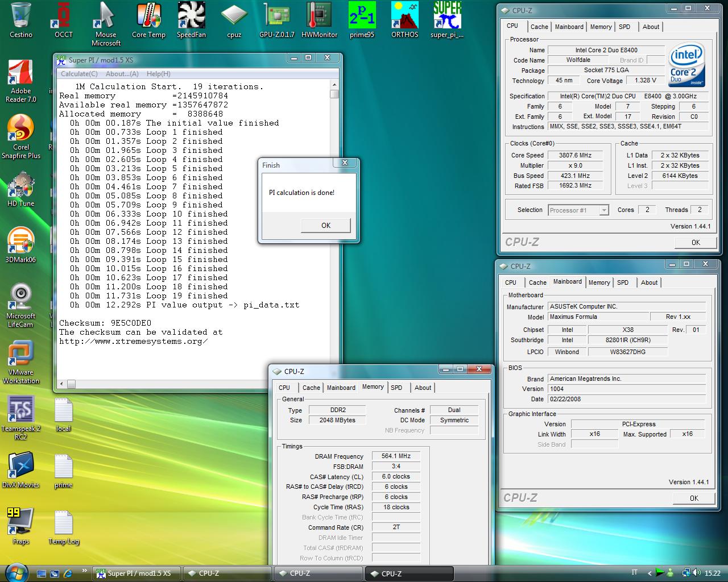Click the Core Voltage value 1.328 V
Viewport: 728px width, 582px height.
646,81
